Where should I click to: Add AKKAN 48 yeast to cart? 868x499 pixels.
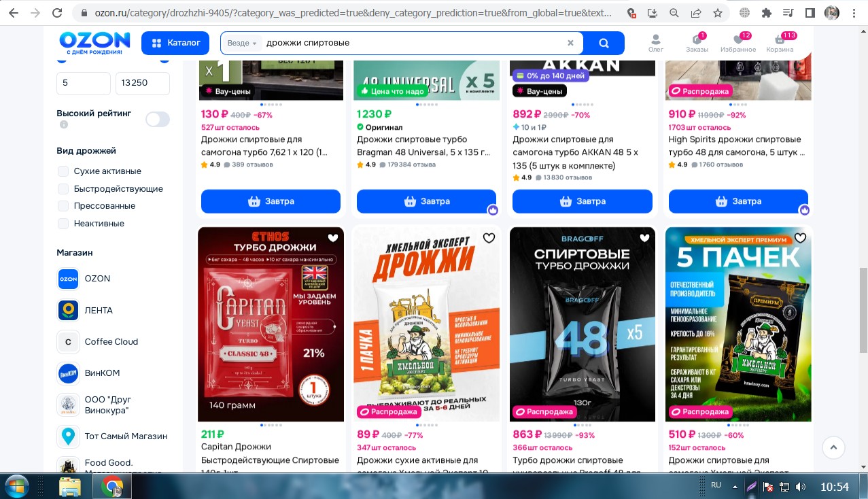point(583,201)
